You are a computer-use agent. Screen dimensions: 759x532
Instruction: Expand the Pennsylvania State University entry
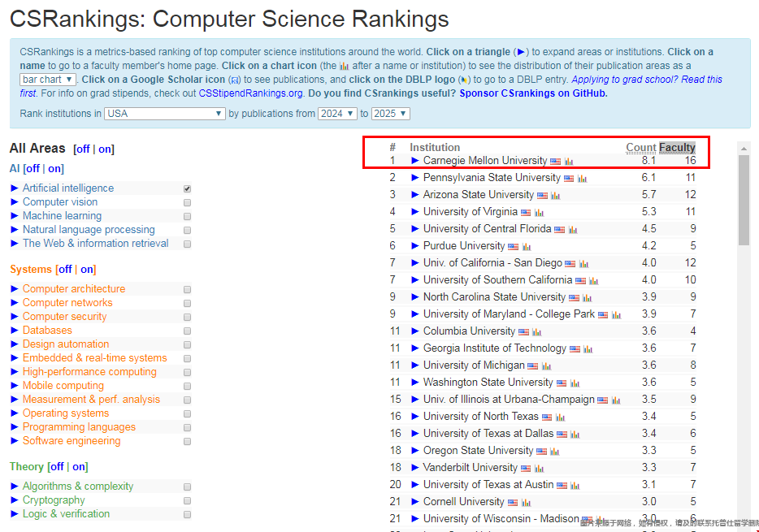click(x=415, y=178)
